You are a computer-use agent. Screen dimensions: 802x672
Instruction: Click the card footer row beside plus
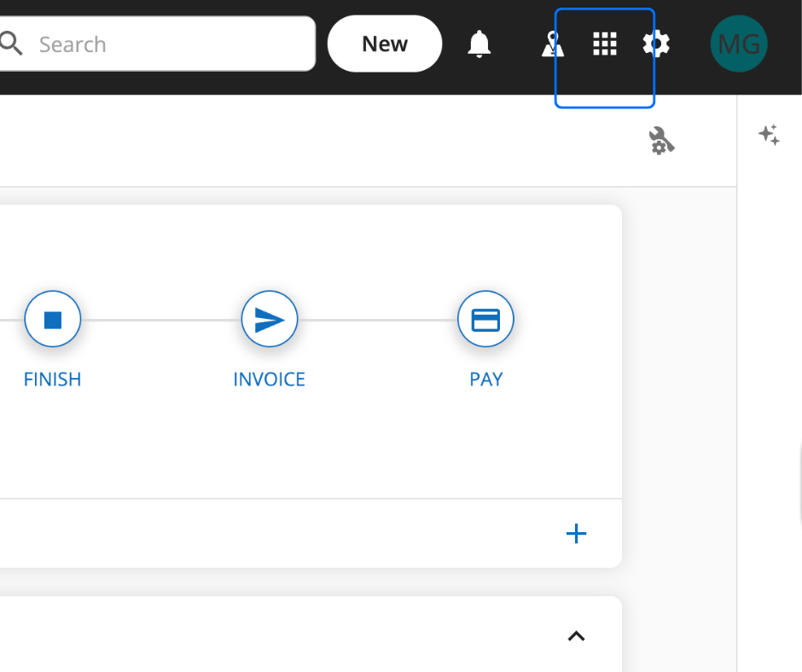pos(311,533)
